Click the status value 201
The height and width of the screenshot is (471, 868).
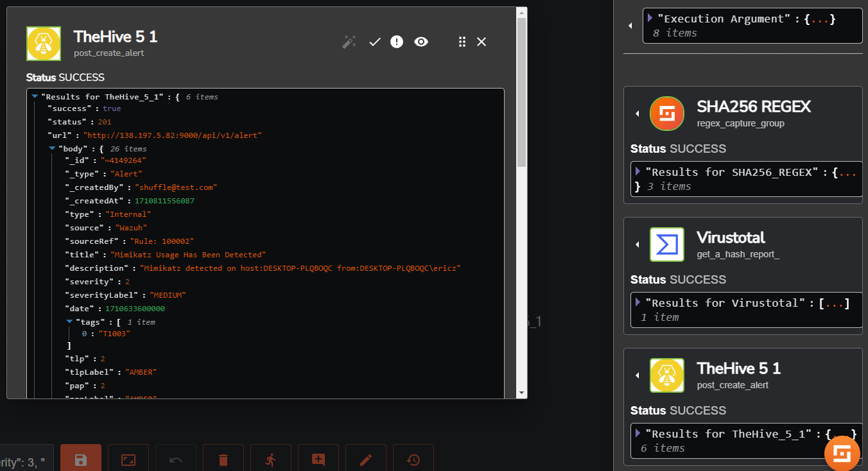click(105, 122)
